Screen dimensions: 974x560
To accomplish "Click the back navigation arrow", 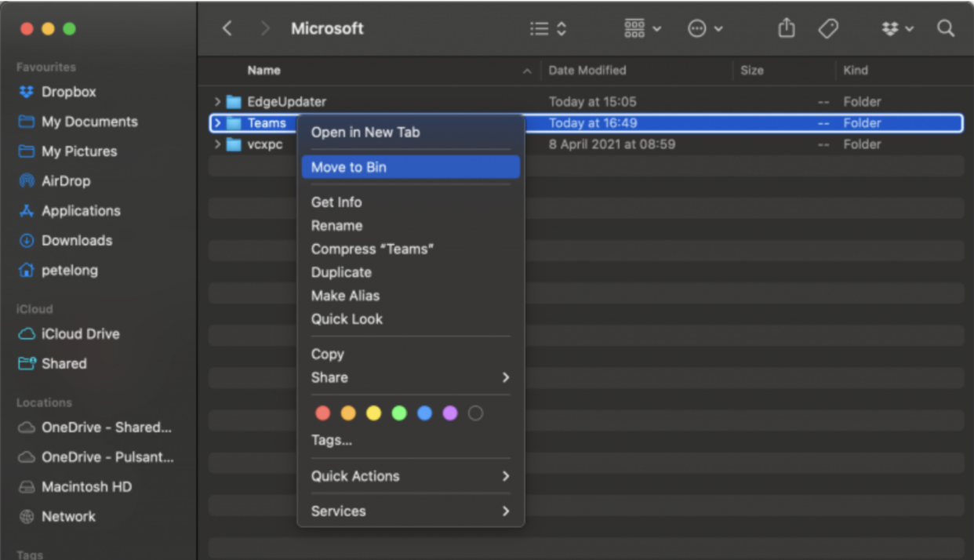I will 227,29.
